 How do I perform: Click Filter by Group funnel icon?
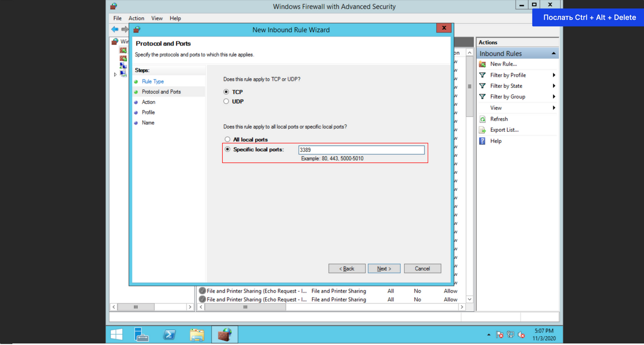482,97
